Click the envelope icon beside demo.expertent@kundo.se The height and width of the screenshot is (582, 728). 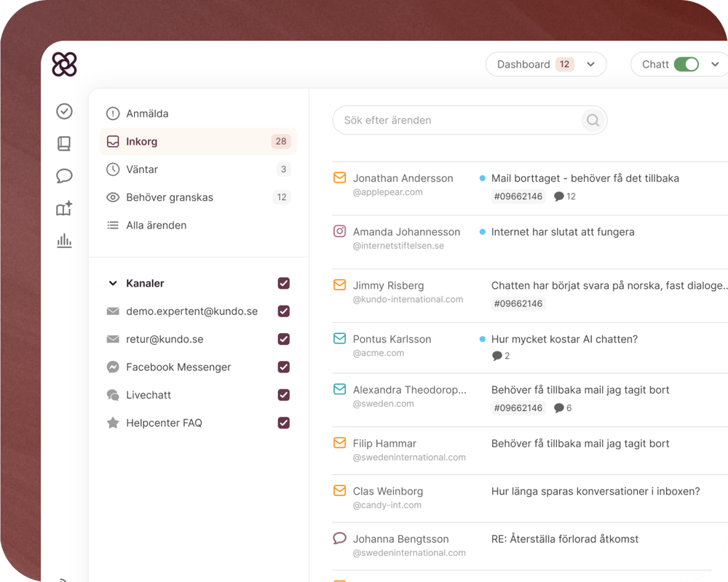113,311
